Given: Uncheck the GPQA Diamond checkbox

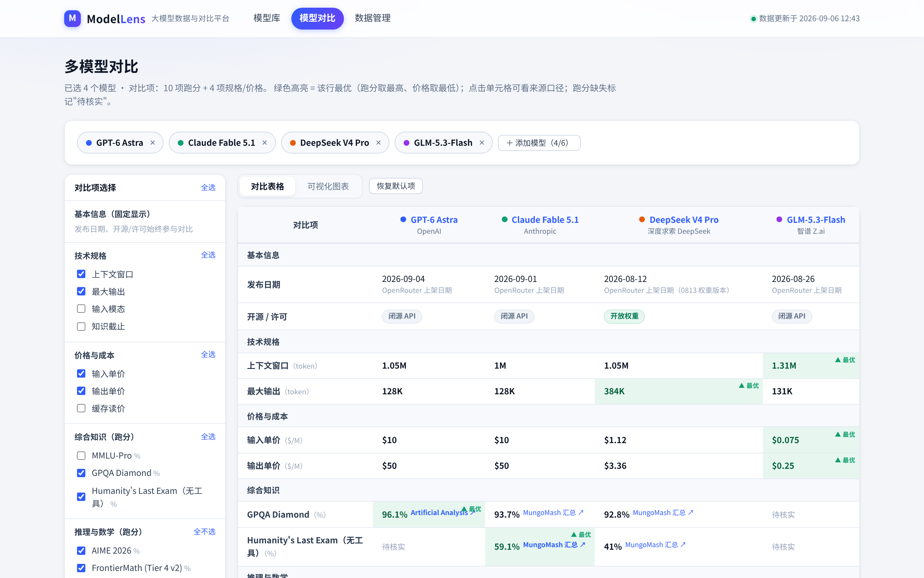Looking at the screenshot, I should click(81, 473).
